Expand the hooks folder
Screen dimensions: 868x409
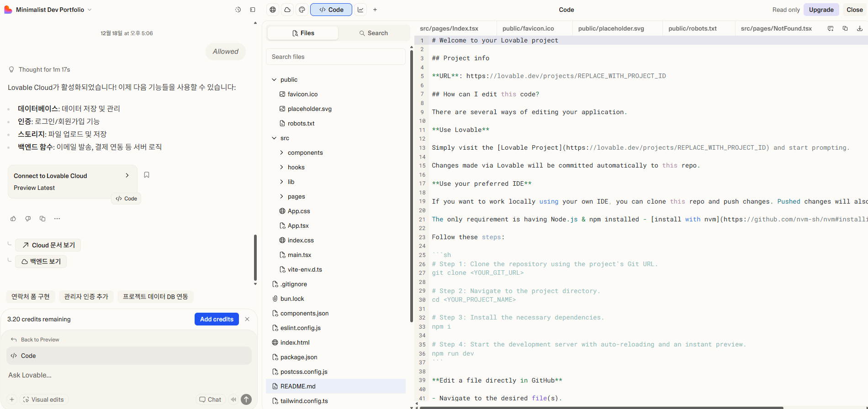point(281,167)
